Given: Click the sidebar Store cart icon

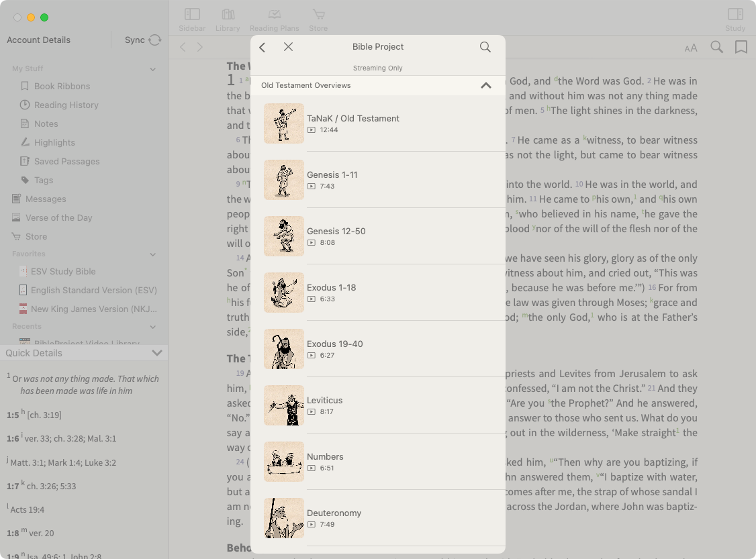Looking at the screenshot, I should pyautogui.click(x=16, y=236).
